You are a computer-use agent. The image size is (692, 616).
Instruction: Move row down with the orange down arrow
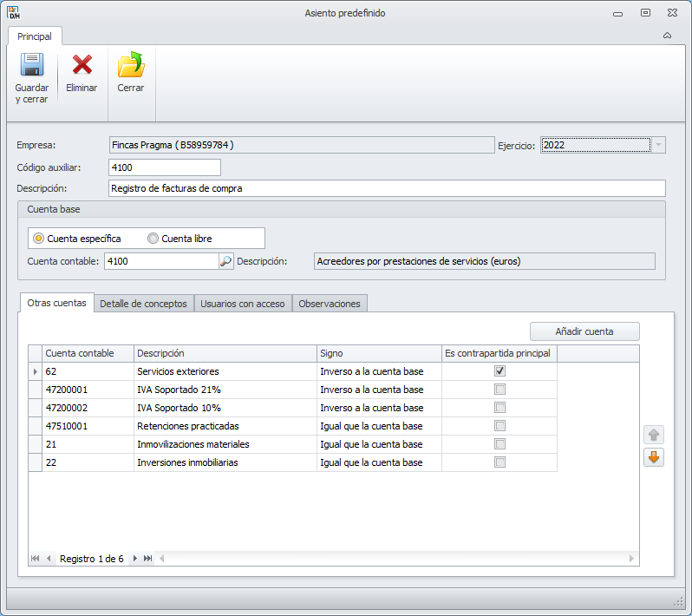(x=653, y=457)
